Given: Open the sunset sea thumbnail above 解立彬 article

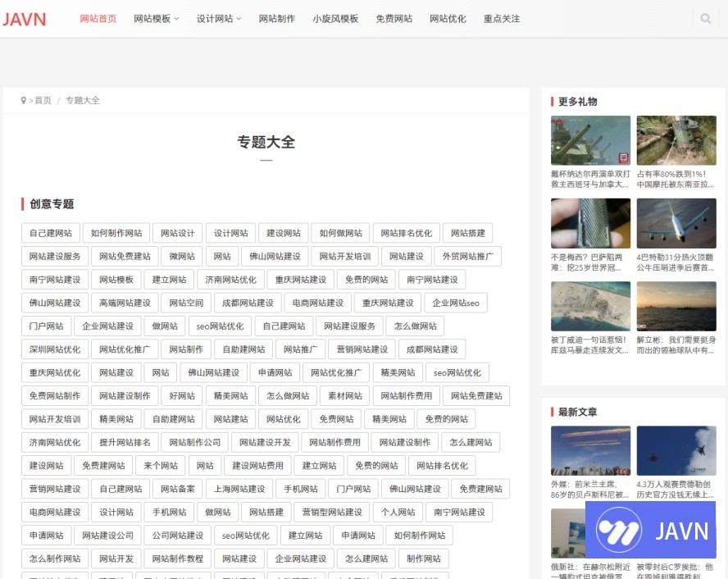Looking at the screenshot, I should coord(676,306).
